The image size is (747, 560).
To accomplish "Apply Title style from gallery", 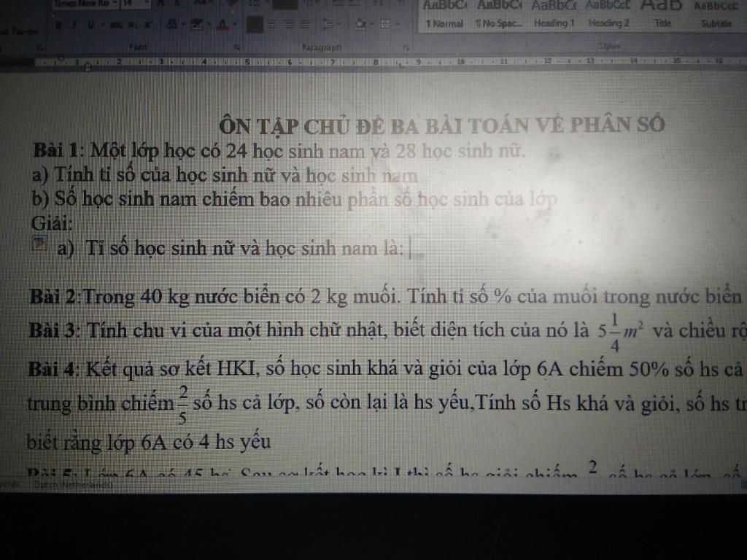I will click(x=662, y=15).
